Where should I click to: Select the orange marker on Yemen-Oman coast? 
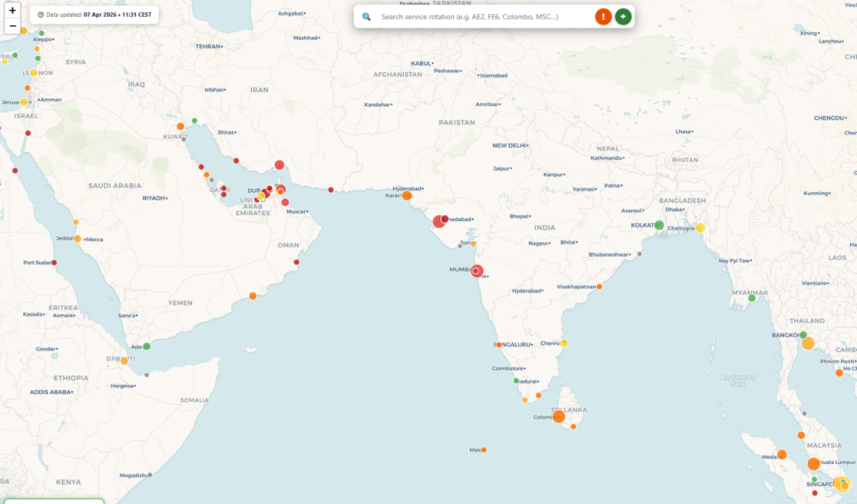(x=253, y=296)
